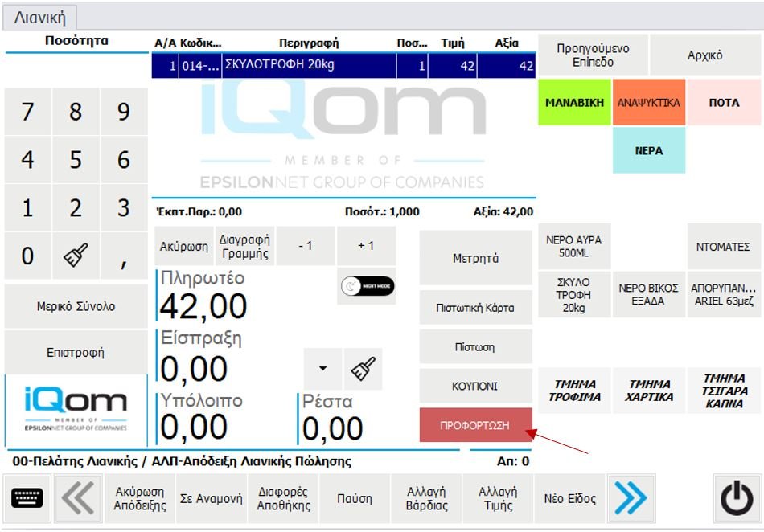This screenshot has width=764, height=532.
Task: Click the red ΠΡΟΦΟΡΤΩΣΗ button
Action: pos(475,424)
